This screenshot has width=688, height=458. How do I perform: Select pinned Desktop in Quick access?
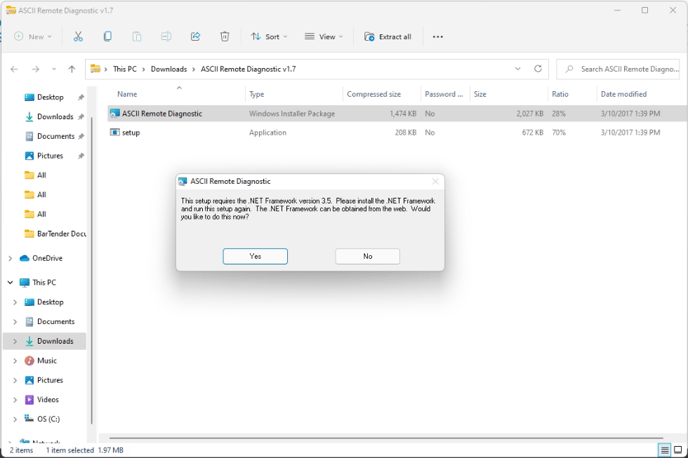coord(50,97)
